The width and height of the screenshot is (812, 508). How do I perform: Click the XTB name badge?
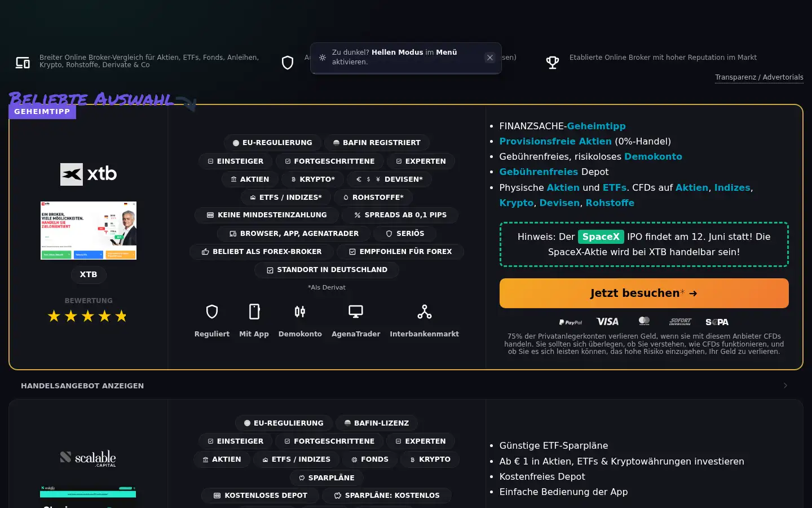point(89,274)
